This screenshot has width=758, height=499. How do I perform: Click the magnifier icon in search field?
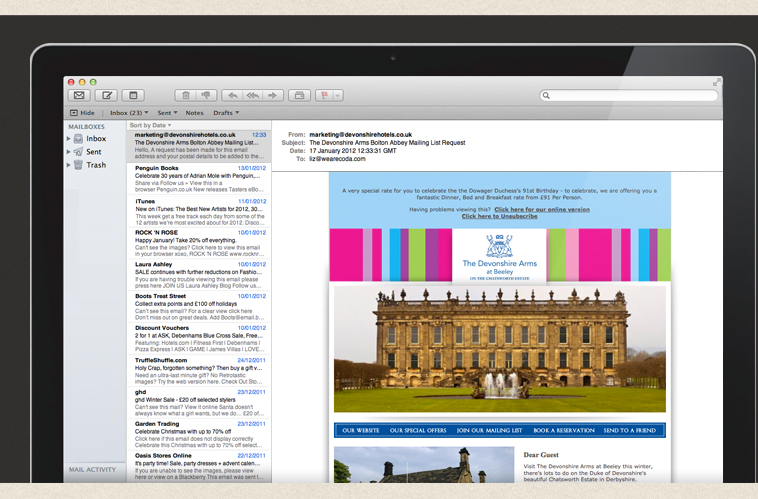(x=546, y=95)
